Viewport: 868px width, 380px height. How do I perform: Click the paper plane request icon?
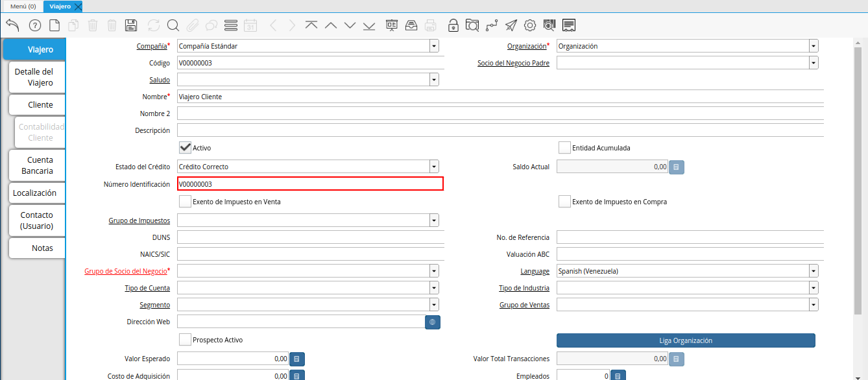(x=511, y=25)
